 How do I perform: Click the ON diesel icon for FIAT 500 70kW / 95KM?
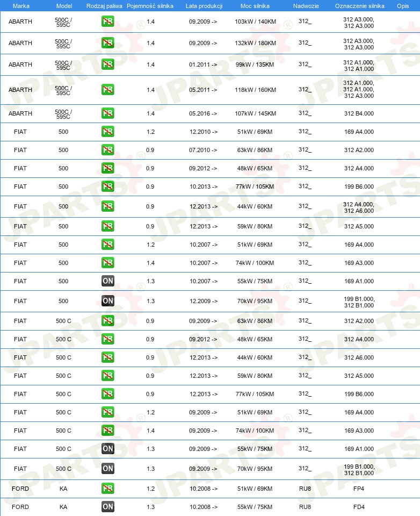point(108,301)
